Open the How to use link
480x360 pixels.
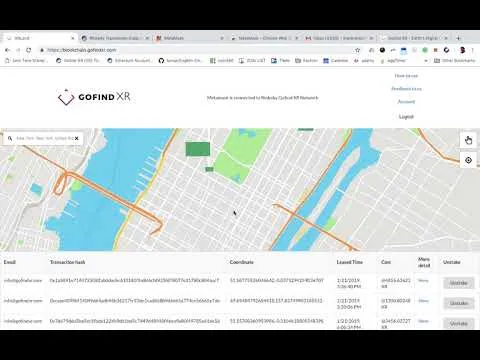click(x=406, y=76)
